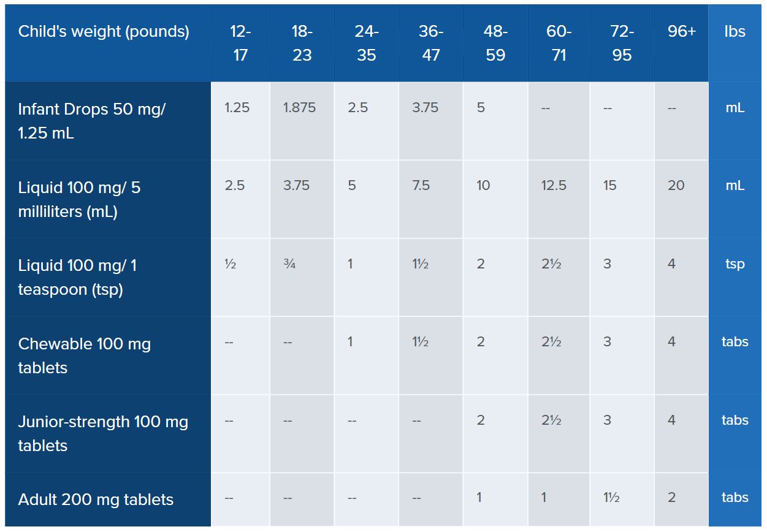The height and width of the screenshot is (532, 767).
Task: Click Adult tablets dose for 72-95 pounds
Action: coord(611,498)
